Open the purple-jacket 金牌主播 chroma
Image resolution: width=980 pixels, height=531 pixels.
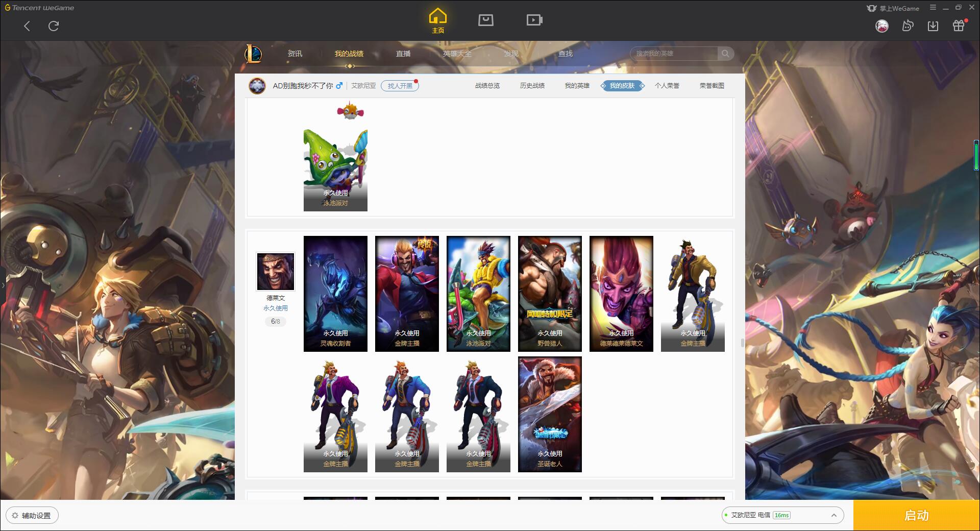pos(335,414)
